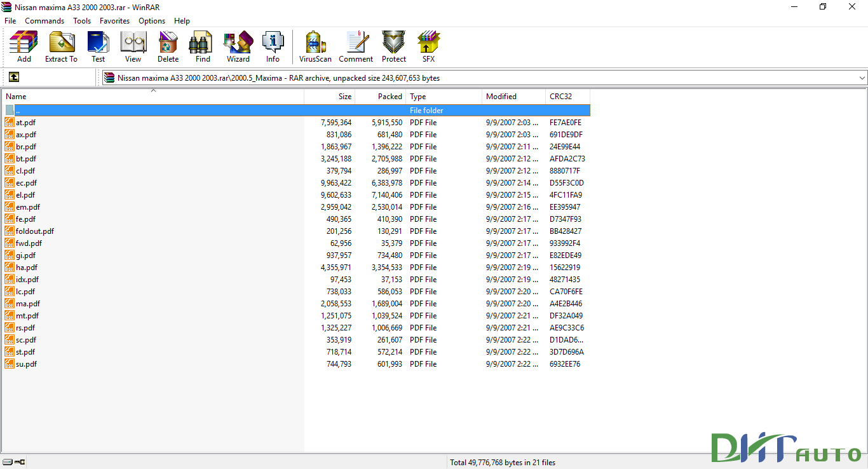This screenshot has height=469, width=868.
Task: Click the status bar drive/key icon
Action: click(13, 462)
